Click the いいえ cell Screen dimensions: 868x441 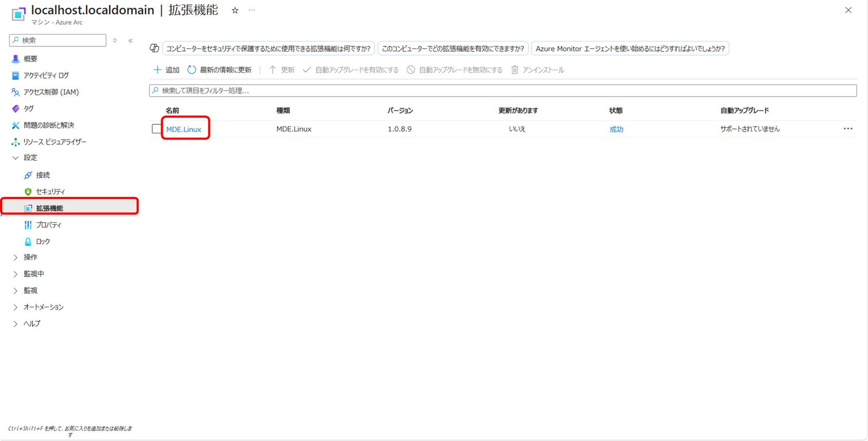517,129
